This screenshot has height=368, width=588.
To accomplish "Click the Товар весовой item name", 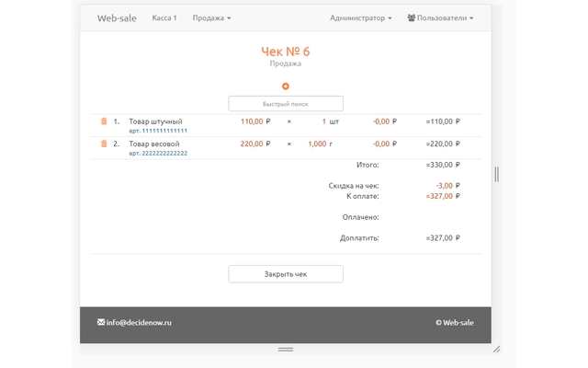I will coord(154,144).
